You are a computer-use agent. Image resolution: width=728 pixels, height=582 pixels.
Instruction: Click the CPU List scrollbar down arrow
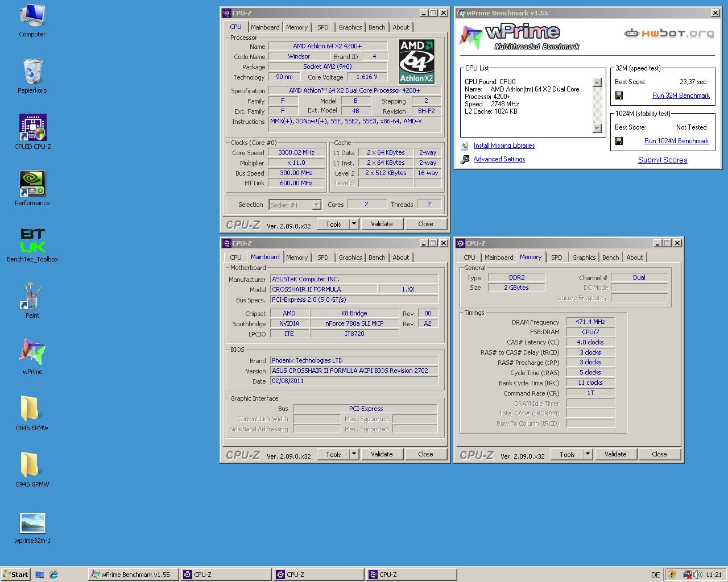coord(597,128)
